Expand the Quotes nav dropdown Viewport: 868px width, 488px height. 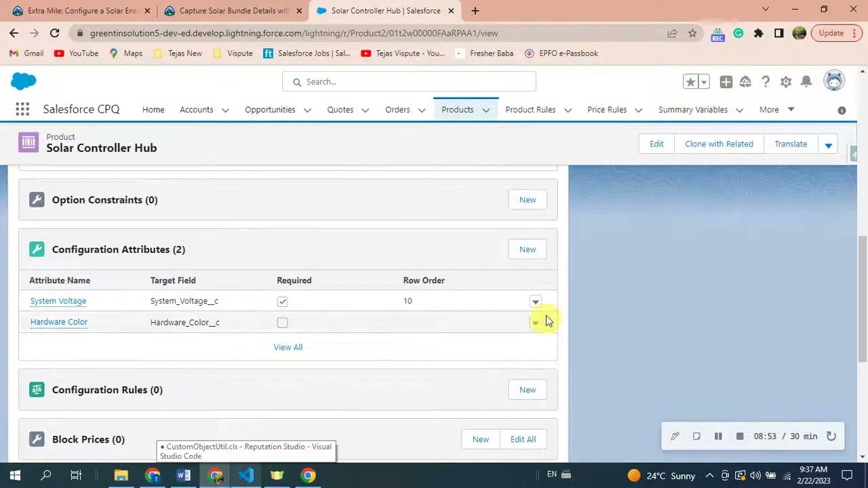366,110
